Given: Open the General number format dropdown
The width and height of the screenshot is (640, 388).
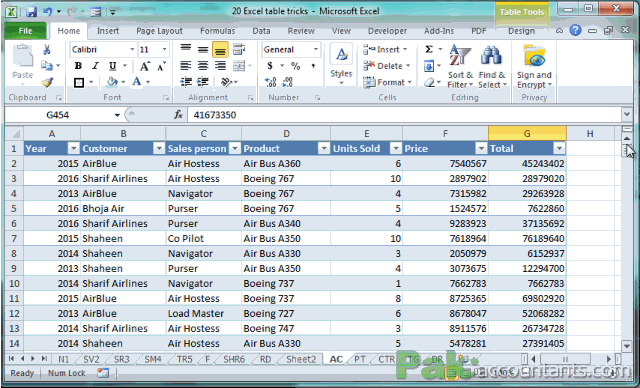Looking at the screenshot, I should pyautogui.click(x=316, y=49).
